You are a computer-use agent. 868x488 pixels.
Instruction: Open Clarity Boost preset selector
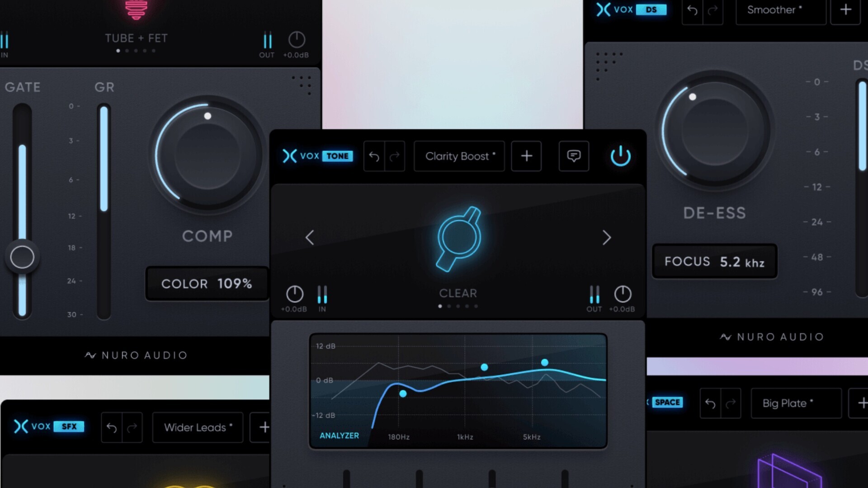pos(459,156)
